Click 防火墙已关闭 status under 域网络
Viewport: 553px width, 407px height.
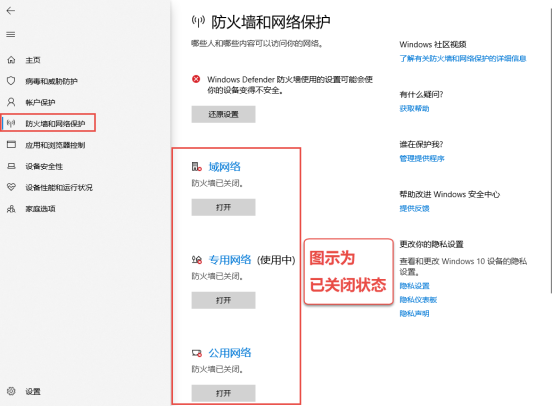point(217,183)
